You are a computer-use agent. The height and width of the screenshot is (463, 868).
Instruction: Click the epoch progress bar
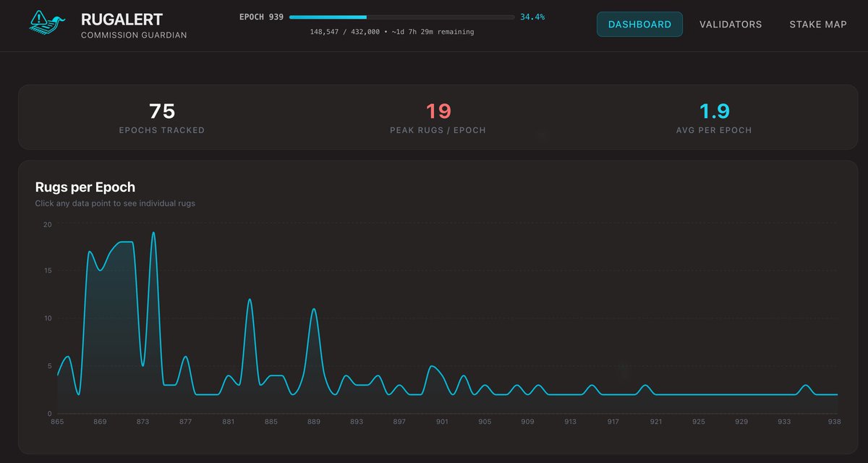click(x=401, y=17)
